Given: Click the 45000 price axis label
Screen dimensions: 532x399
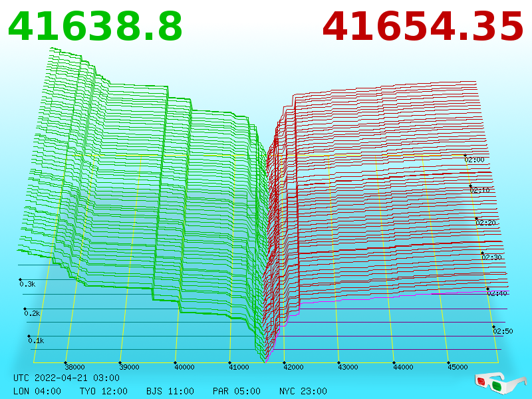Looking at the screenshot, I should 458,367.
